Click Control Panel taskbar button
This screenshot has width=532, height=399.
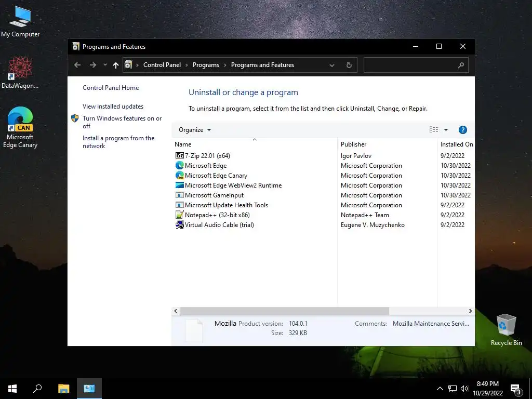point(89,389)
